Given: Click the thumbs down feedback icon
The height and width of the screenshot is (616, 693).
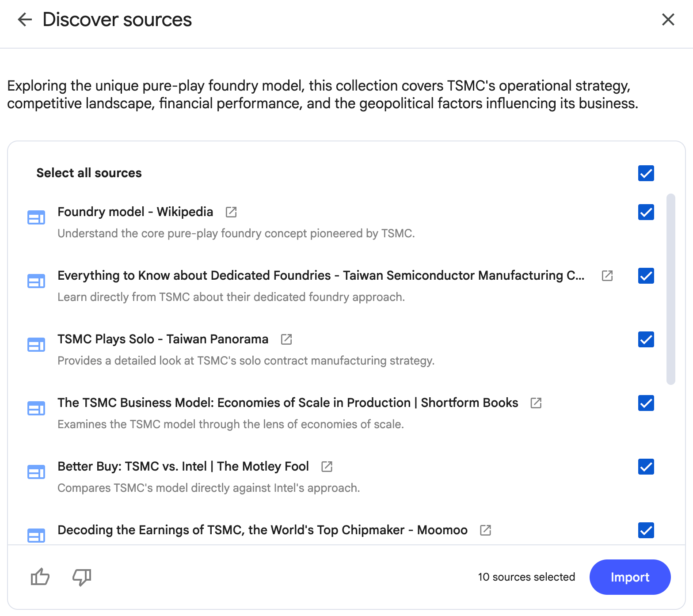Looking at the screenshot, I should (82, 577).
